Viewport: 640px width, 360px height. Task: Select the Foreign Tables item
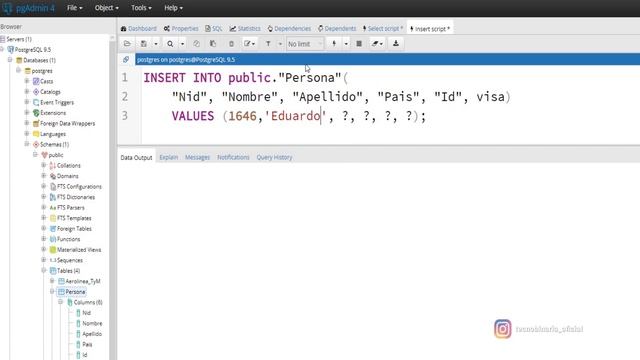point(74,229)
